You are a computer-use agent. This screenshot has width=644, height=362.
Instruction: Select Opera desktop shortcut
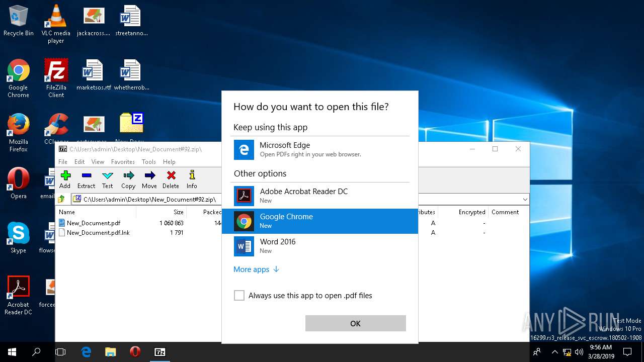point(19,183)
